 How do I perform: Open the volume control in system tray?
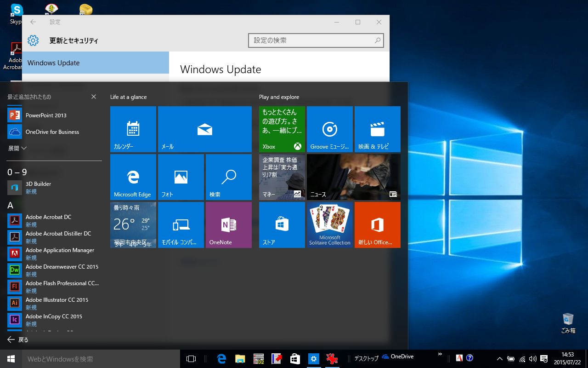[x=533, y=359]
